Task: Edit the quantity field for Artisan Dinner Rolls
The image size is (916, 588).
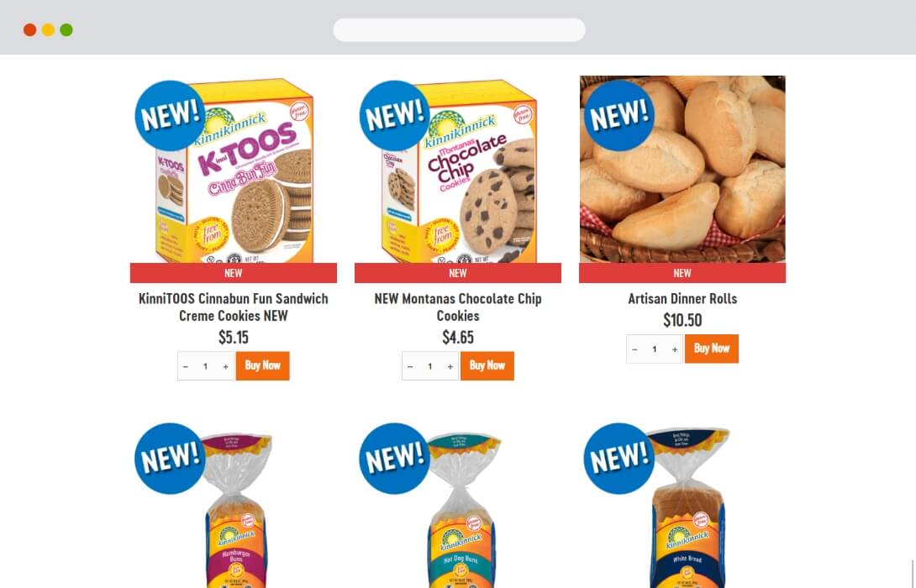Action: [x=655, y=349]
